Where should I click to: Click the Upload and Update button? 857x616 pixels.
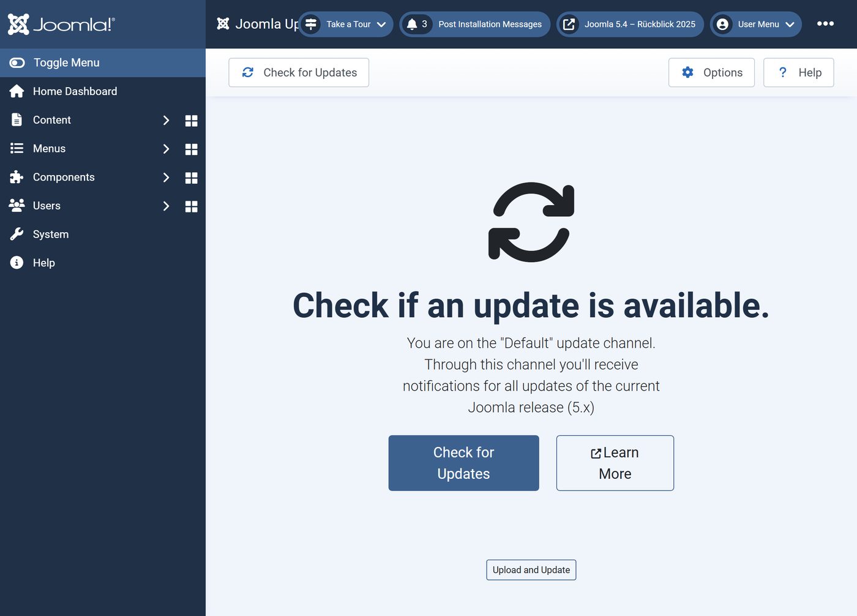pyautogui.click(x=531, y=570)
